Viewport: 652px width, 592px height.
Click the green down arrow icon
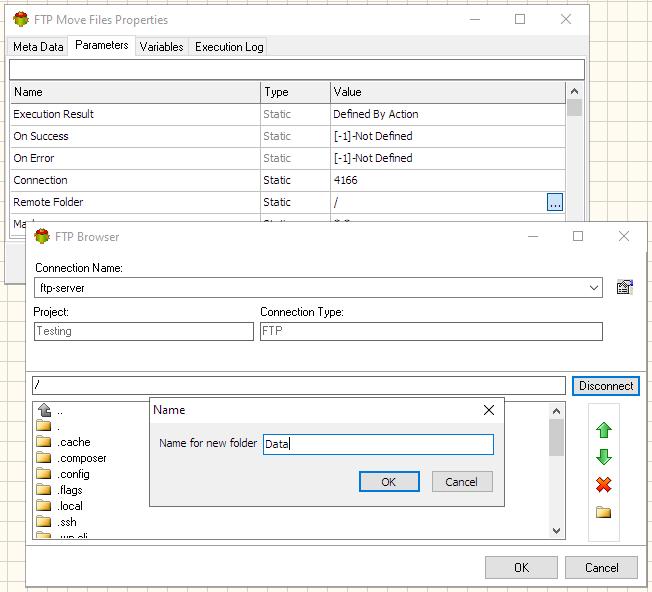pyautogui.click(x=603, y=457)
